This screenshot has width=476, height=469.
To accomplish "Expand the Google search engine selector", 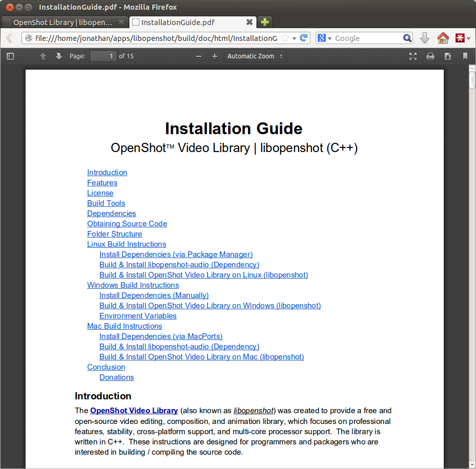I will point(325,38).
